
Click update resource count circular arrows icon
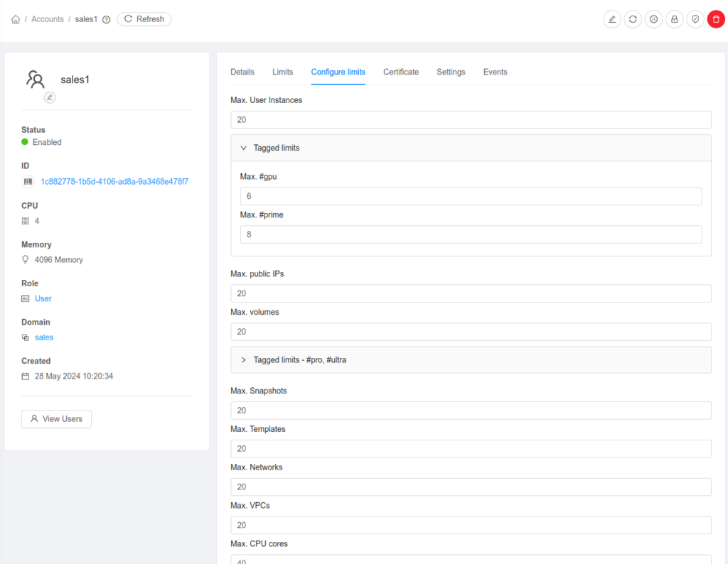(x=633, y=19)
